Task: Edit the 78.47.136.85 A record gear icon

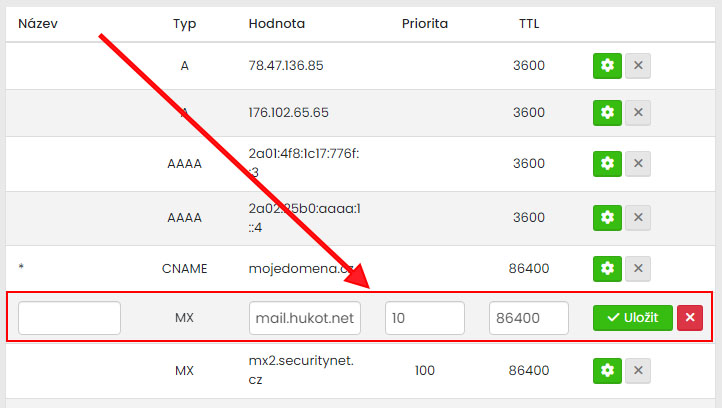Action: [x=606, y=67]
